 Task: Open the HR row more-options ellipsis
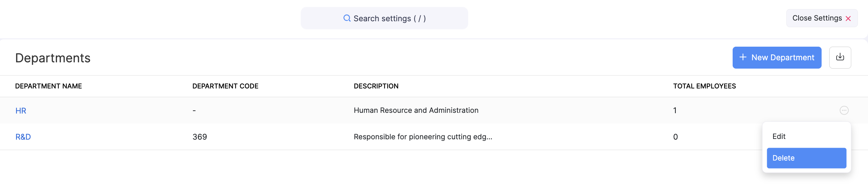844,110
